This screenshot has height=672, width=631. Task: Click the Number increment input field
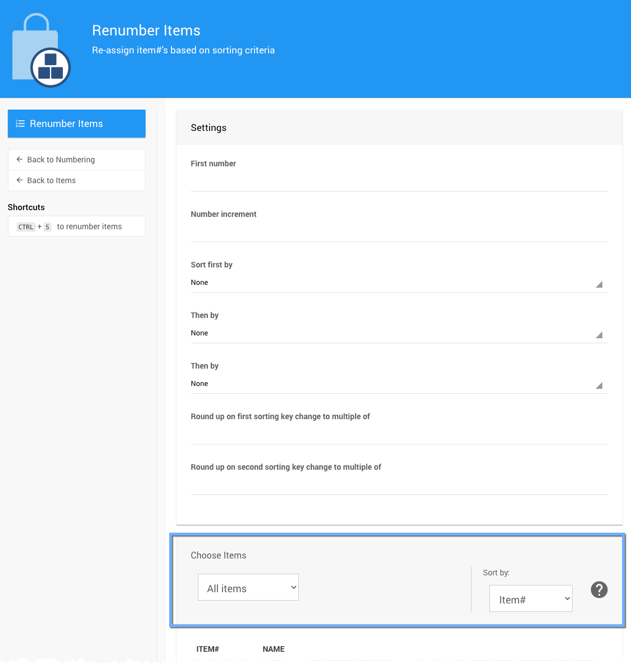pyautogui.click(x=398, y=231)
